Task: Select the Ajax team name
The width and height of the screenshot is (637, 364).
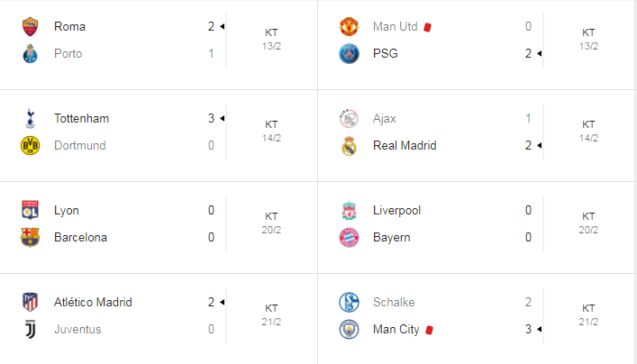Action: click(x=385, y=118)
